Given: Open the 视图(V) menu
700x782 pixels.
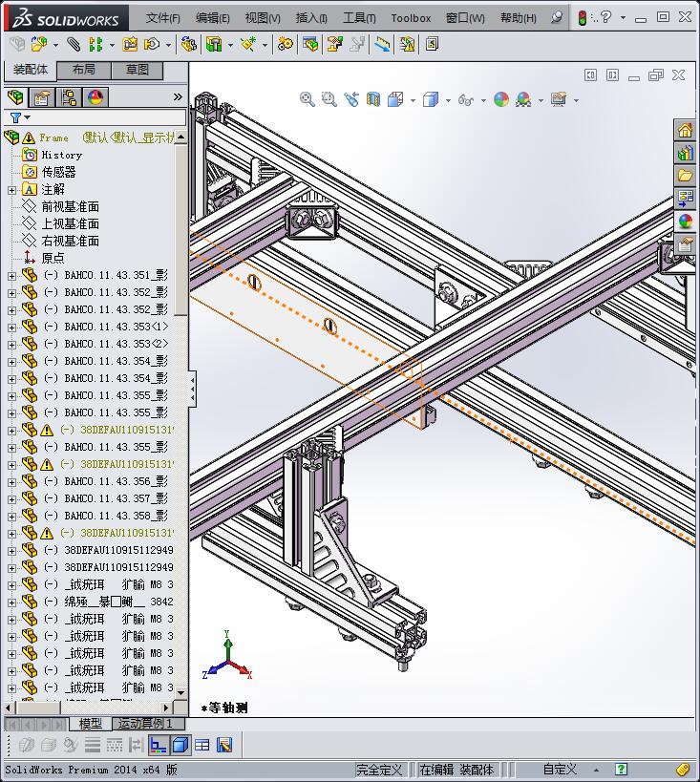Looking at the screenshot, I should pyautogui.click(x=263, y=18).
